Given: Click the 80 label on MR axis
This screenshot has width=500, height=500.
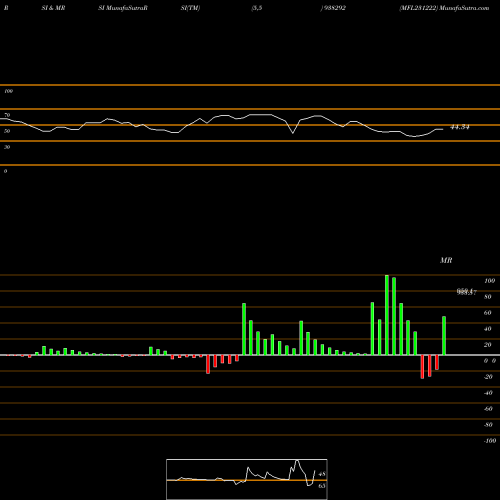Looking at the screenshot, I should (x=488, y=297).
